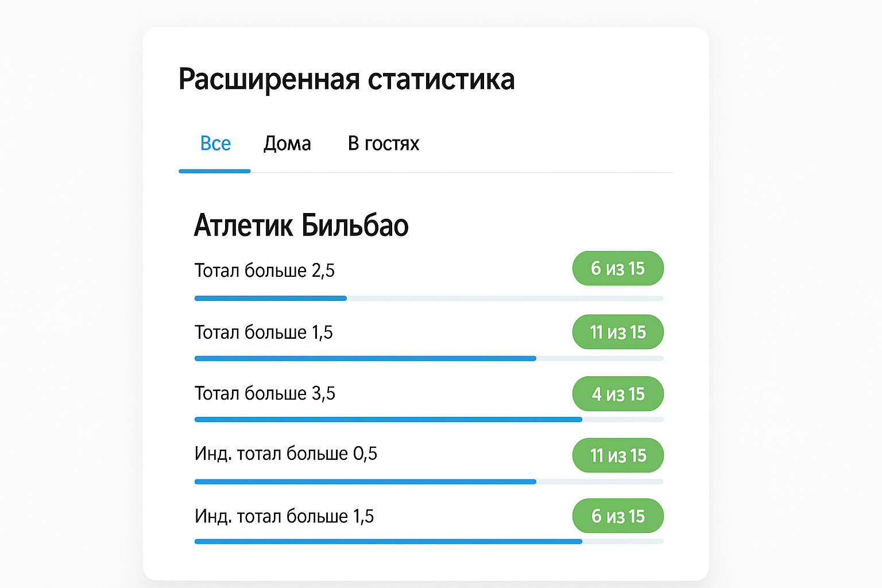The height and width of the screenshot is (588, 882).
Task: Open the В гостях tab
Action: (x=383, y=144)
